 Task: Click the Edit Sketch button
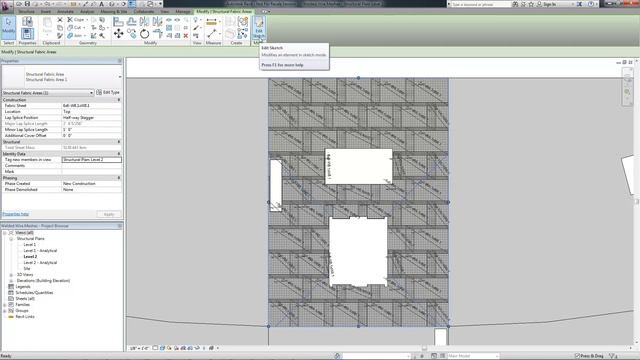click(259, 28)
